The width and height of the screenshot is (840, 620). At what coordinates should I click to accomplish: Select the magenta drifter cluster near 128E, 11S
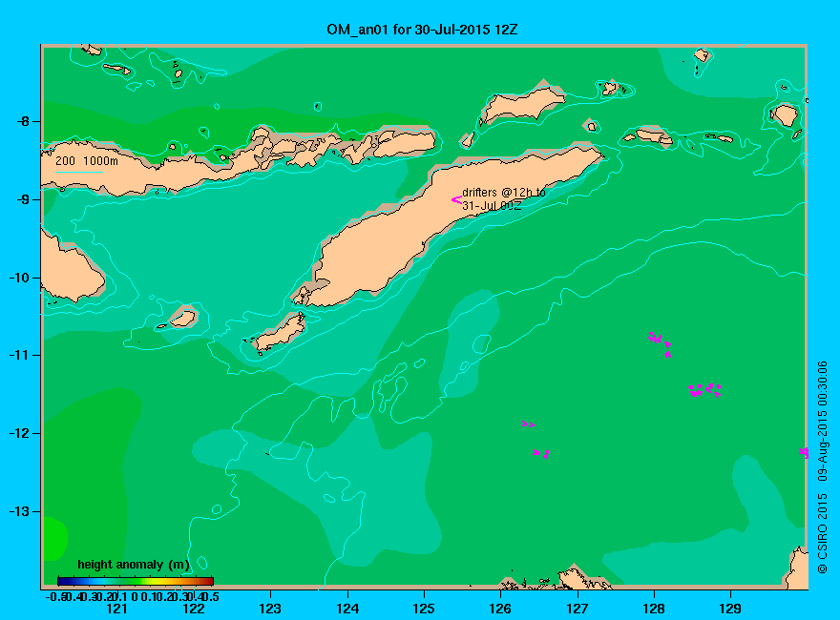[x=660, y=343]
